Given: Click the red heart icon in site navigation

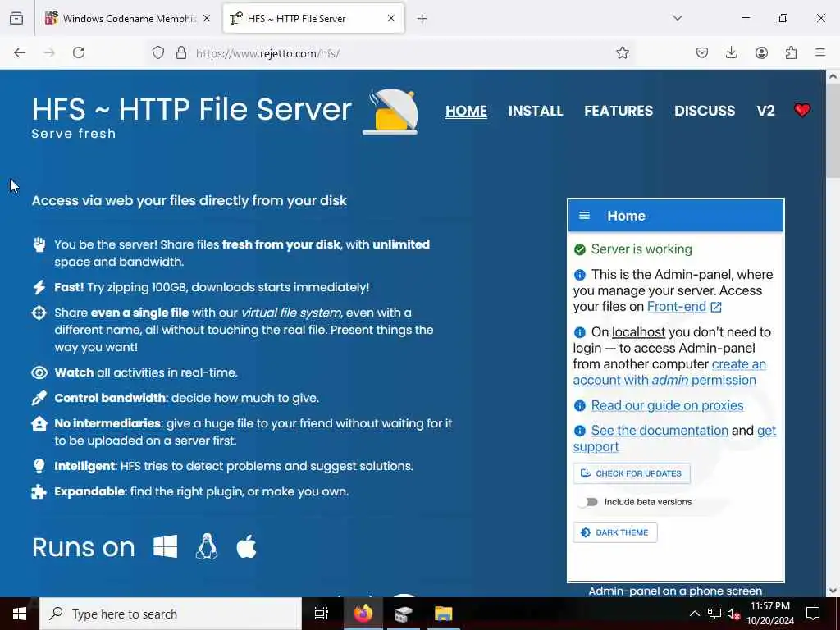Looking at the screenshot, I should (802, 111).
